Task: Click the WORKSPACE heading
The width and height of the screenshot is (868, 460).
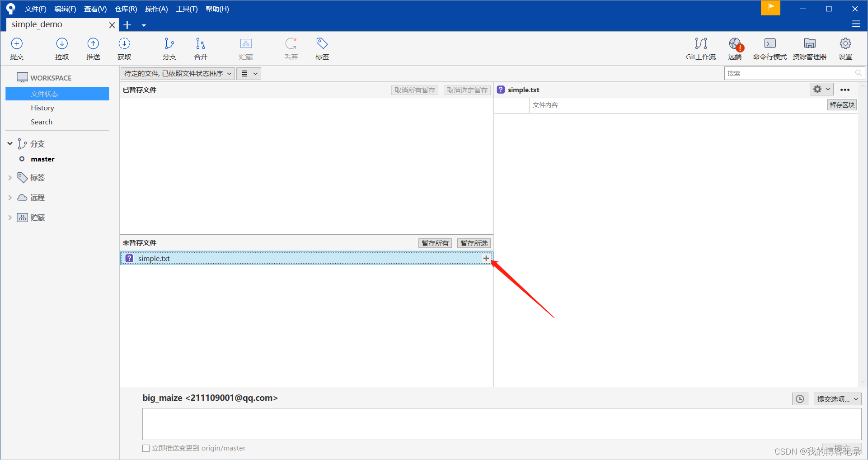Action: 51,78
